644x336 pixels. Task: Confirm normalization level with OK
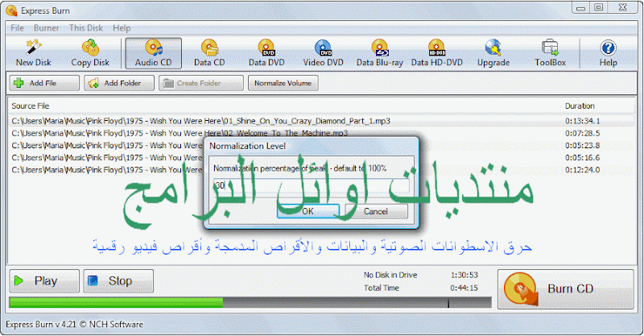click(308, 211)
